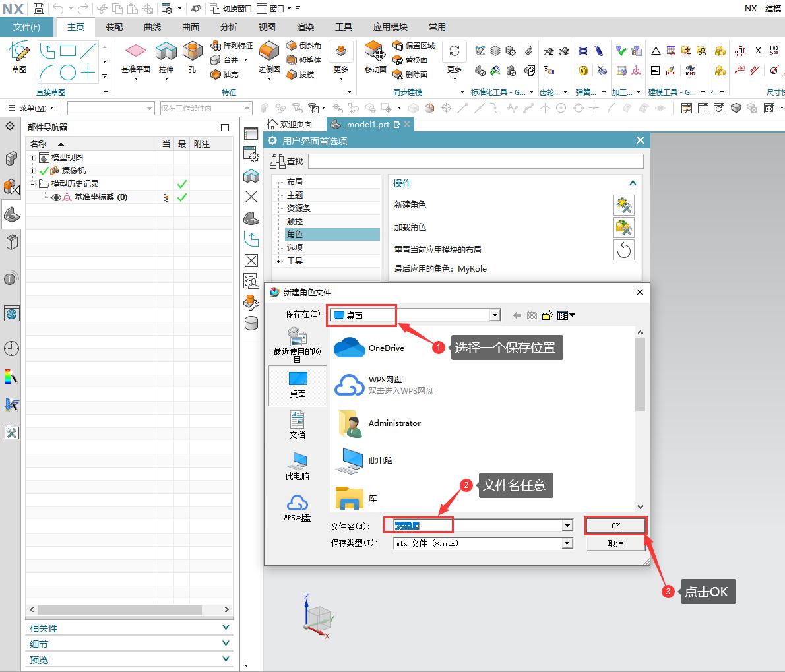Expand the 相关性 panel section
This screenshot has height=672, width=785.
tap(226, 628)
